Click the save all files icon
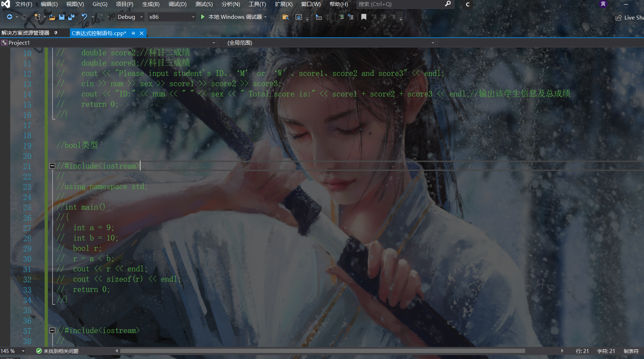Viewport: 644px width, 359px height. (x=71, y=17)
